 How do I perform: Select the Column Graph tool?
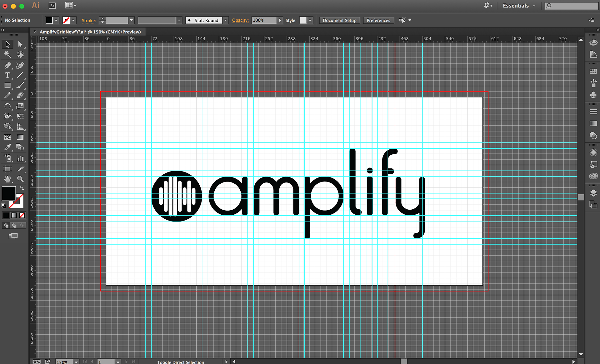point(20,158)
